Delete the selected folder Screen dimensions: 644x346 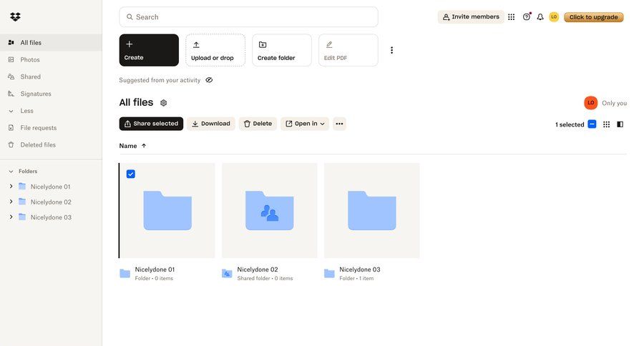point(258,124)
